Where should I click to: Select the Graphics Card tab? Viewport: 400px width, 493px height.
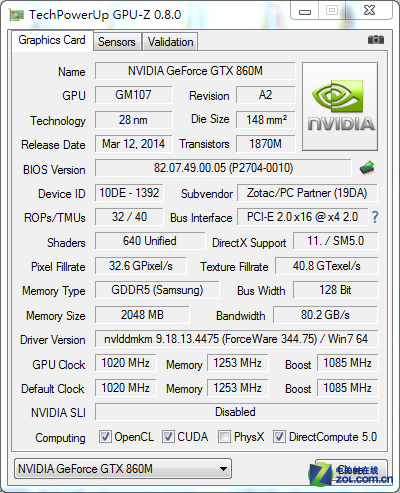click(52, 40)
